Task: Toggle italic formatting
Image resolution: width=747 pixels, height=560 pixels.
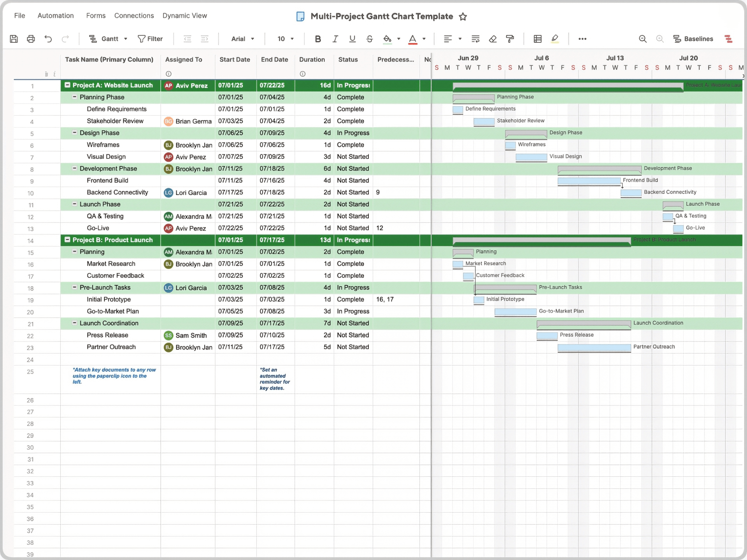Action: [335, 39]
